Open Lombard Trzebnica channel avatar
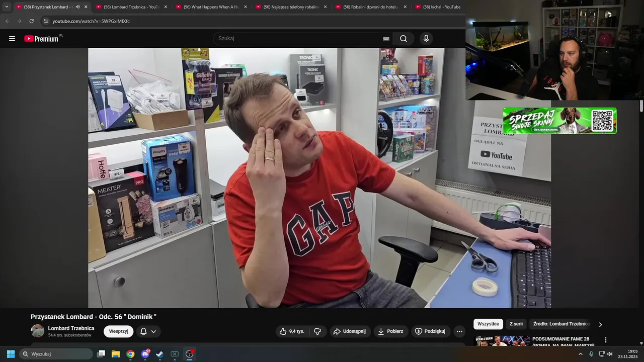The width and height of the screenshot is (644, 362). point(38,331)
